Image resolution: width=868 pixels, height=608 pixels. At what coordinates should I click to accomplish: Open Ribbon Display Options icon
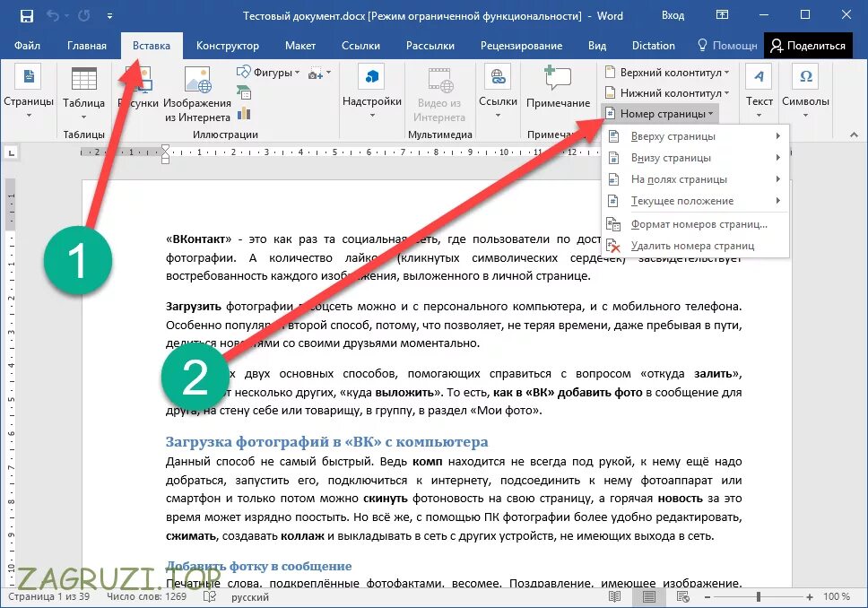point(722,15)
